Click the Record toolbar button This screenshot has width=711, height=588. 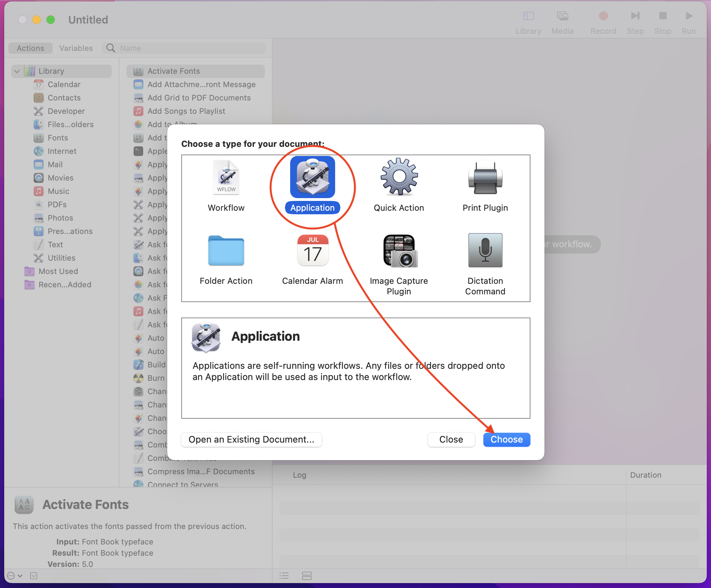tap(603, 22)
